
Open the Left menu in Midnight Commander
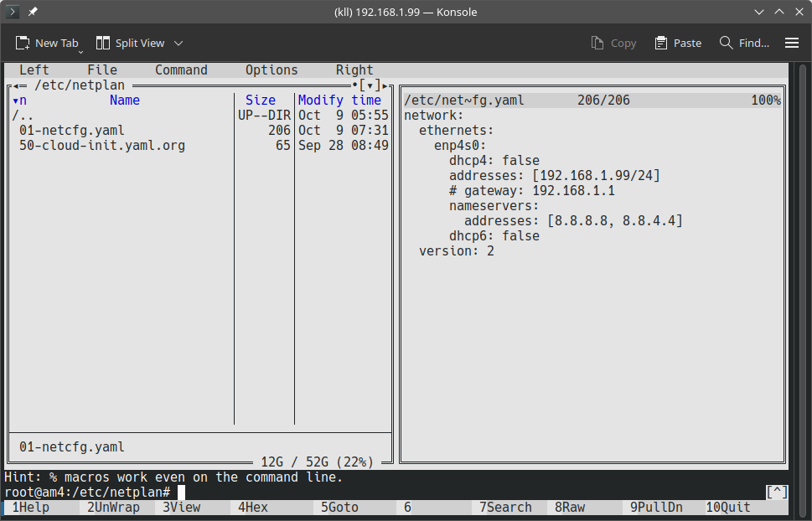click(34, 70)
